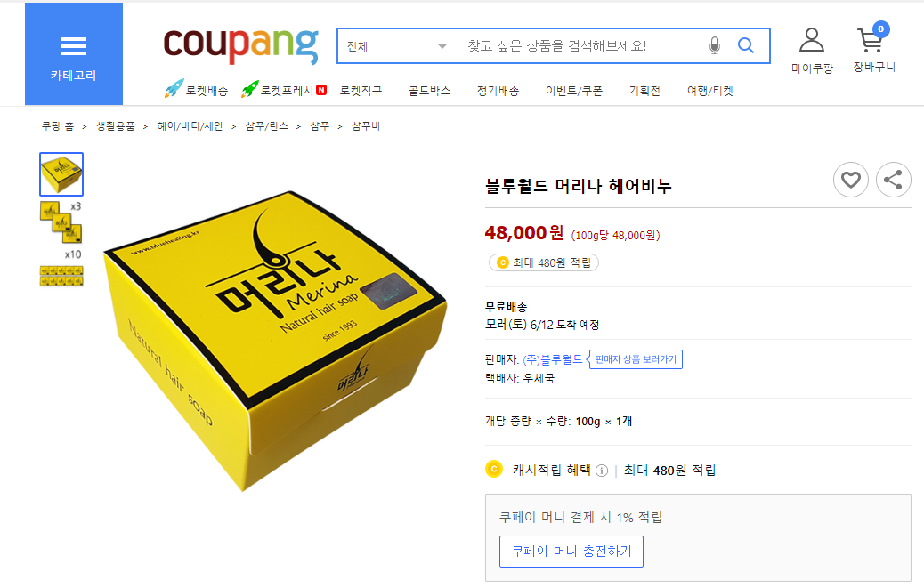Open 로켓배송 menu item
Viewport: 924px width, 588px height.
tap(196, 90)
